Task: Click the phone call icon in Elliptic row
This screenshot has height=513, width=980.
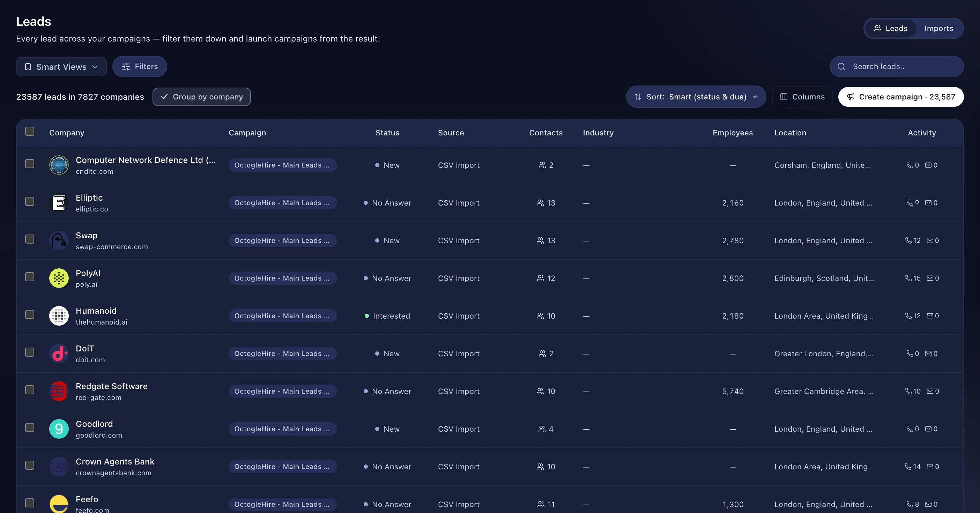Action: pos(910,203)
